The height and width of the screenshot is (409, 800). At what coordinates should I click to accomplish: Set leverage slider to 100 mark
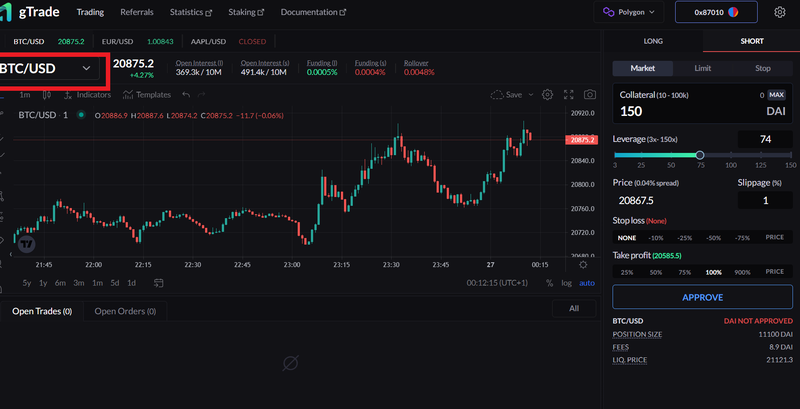tap(731, 155)
